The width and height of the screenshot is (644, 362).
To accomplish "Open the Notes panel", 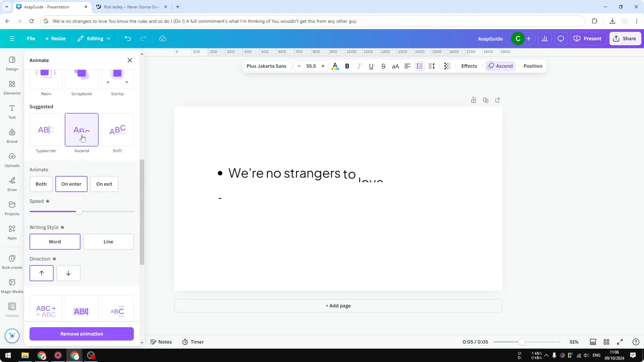I will (x=161, y=342).
